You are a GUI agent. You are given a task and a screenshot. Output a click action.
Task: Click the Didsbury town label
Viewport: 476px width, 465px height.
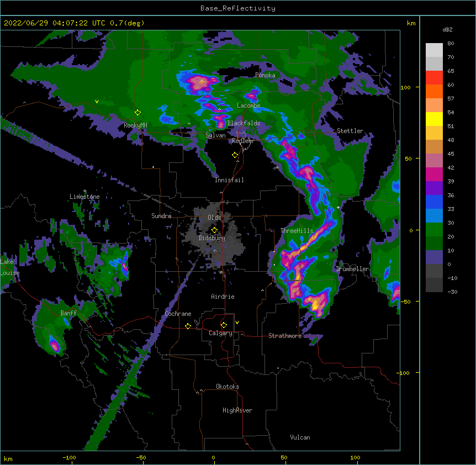point(211,238)
